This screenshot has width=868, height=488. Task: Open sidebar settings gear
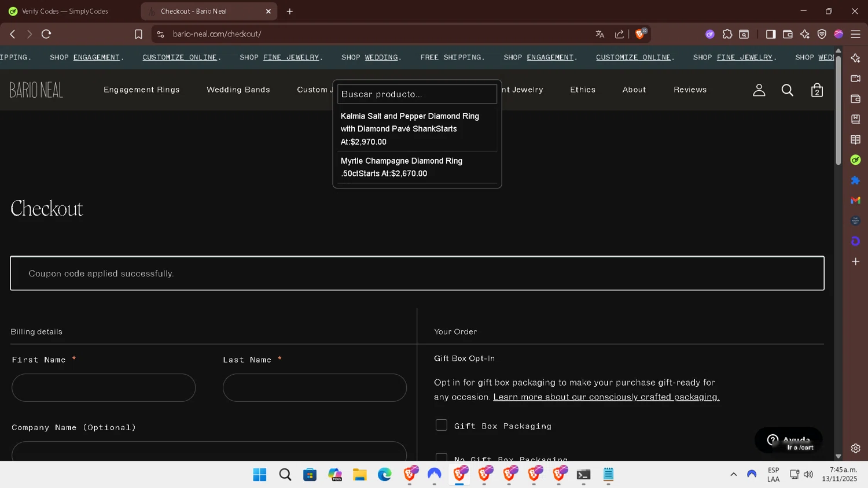coord(855,448)
